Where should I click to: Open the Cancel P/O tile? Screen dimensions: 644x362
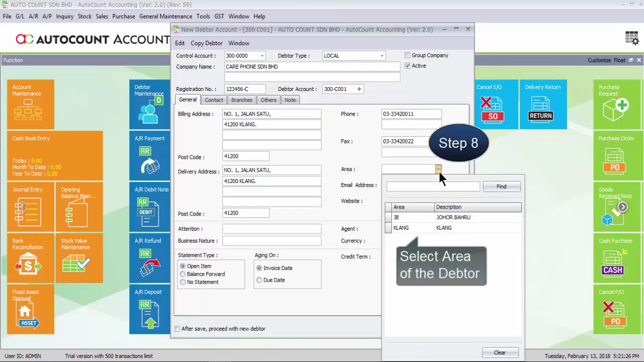coord(617,309)
